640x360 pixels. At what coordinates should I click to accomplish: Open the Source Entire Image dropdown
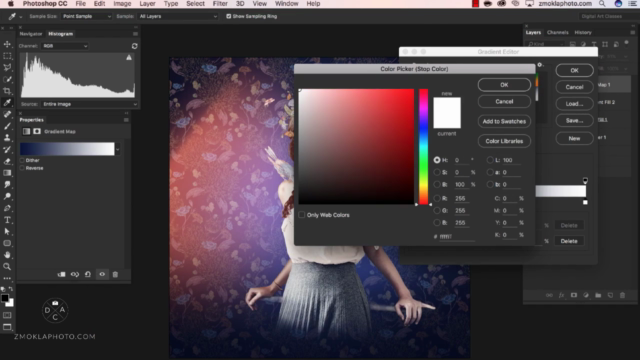tap(89, 104)
